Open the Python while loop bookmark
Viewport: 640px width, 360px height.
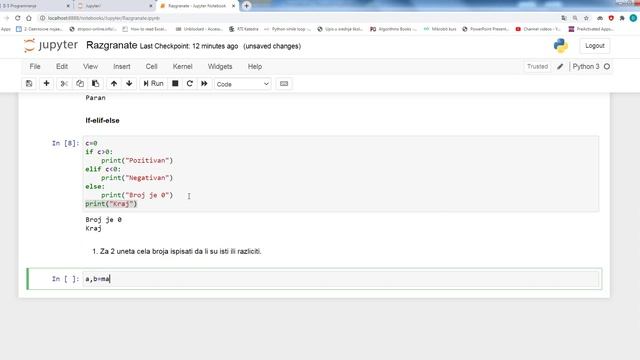(287, 29)
